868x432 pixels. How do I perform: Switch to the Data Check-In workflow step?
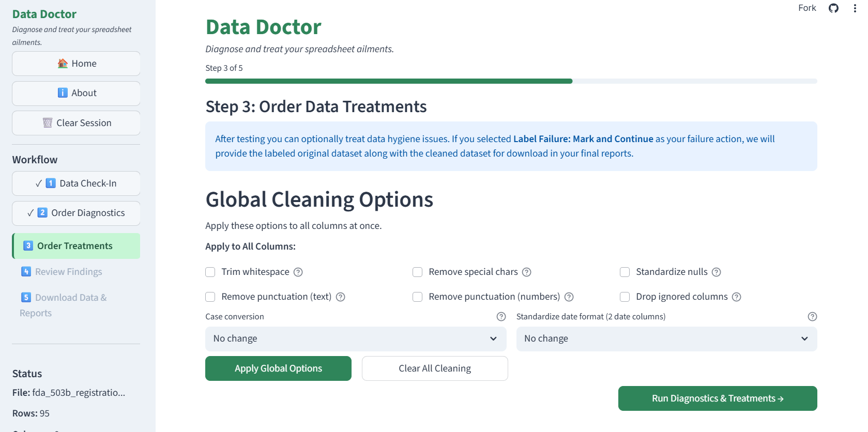(x=75, y=183)
